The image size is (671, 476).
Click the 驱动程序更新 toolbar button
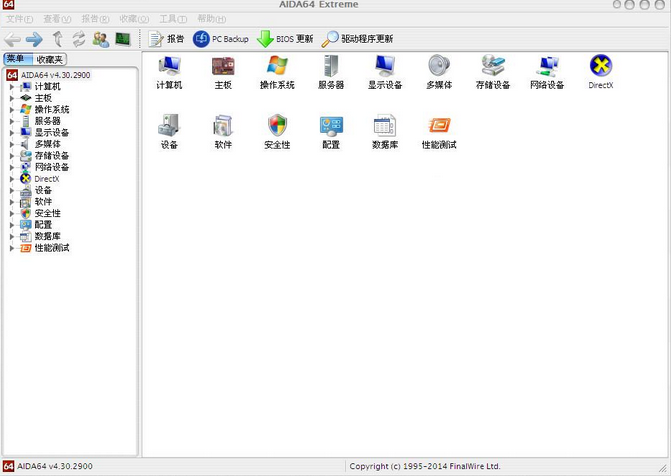(357, 39)
